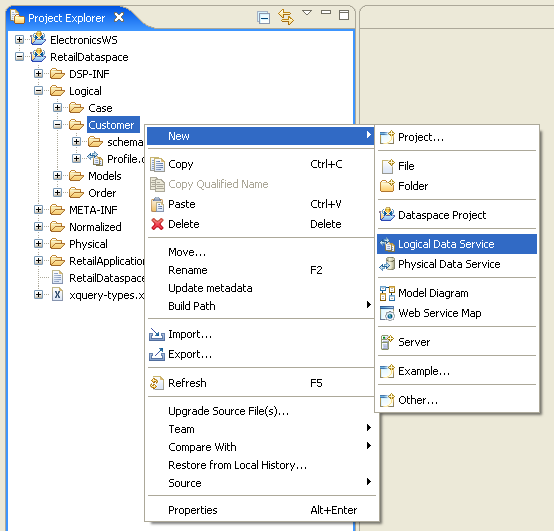This screenshot has width=554, height=531.
Task: Click the Physical Data Service icon
Action: pos(387,264)
